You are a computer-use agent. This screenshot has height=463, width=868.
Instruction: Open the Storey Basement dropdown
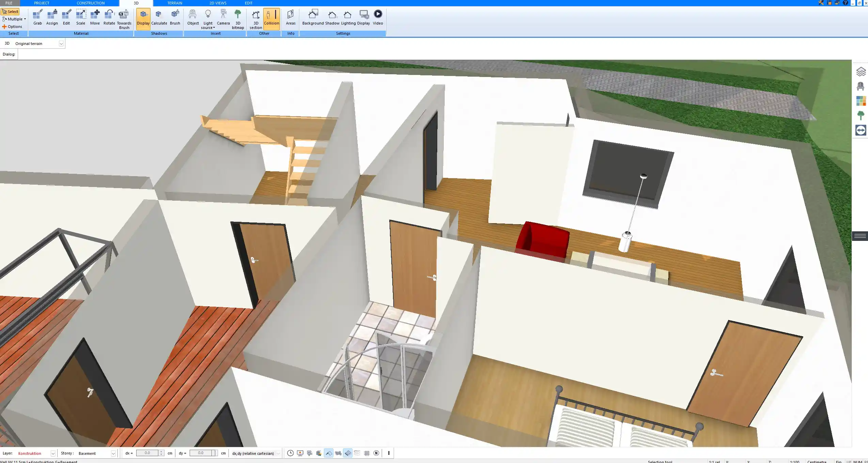(113, 453)
